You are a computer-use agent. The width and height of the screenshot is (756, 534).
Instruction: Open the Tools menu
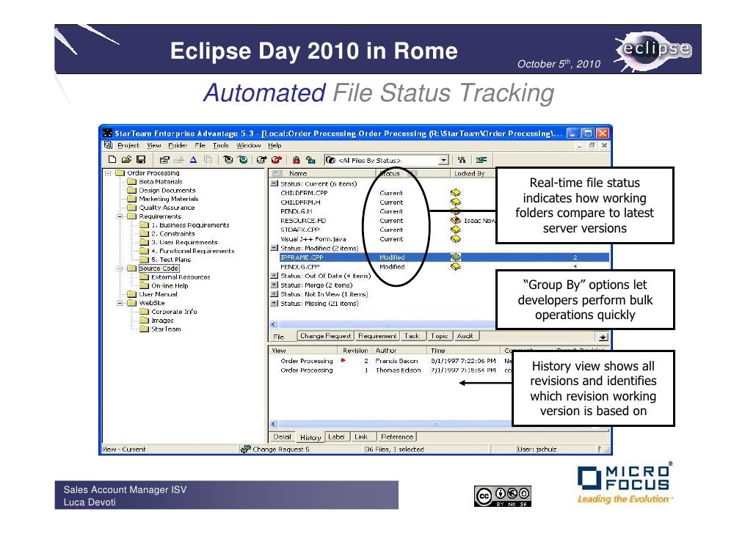[x=221, y=145]
